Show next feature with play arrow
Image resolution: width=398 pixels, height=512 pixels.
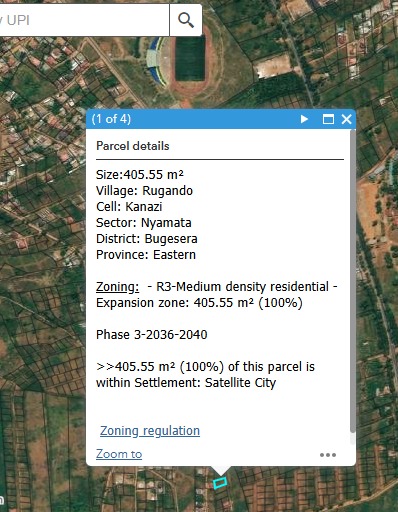[304, 119]
